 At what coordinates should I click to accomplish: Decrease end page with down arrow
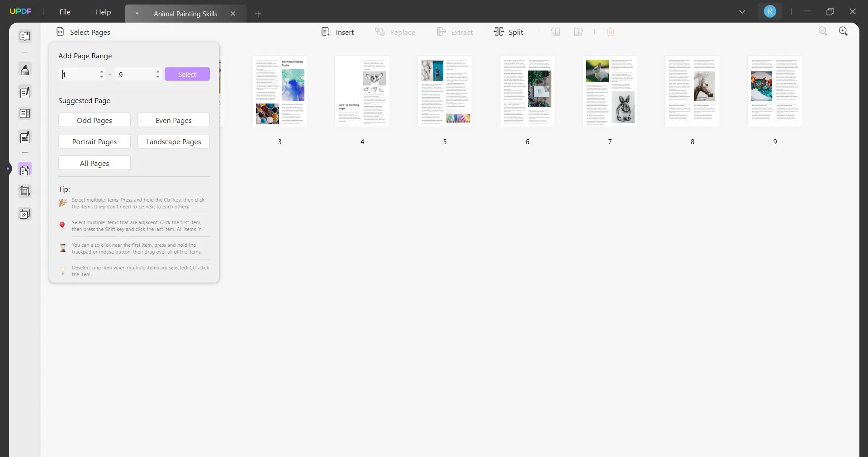[158, 77]
